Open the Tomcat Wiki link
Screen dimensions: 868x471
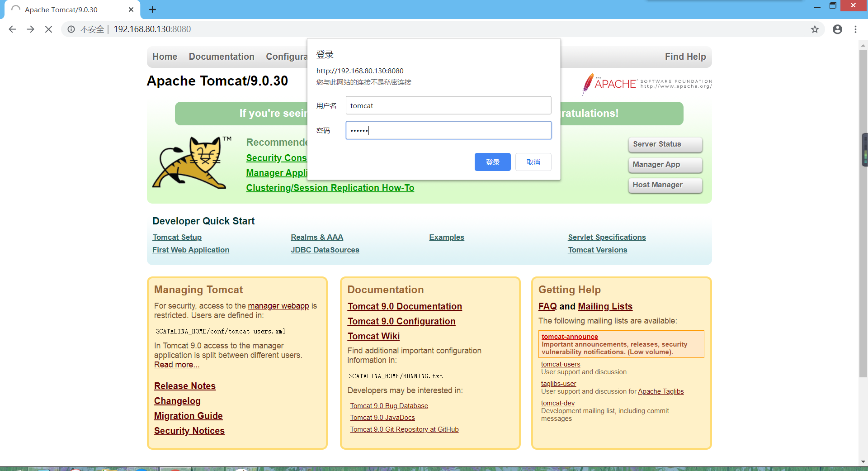coord(373,336)
